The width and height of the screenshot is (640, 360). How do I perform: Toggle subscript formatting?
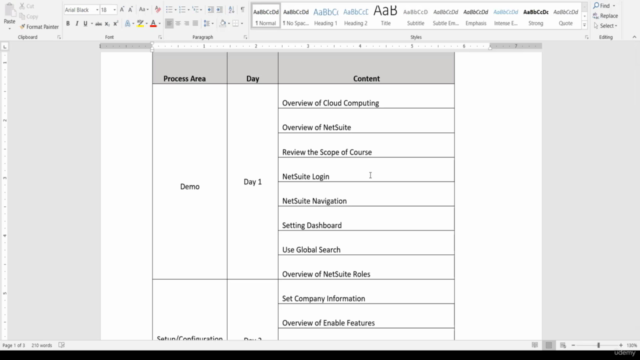[107, 24]
